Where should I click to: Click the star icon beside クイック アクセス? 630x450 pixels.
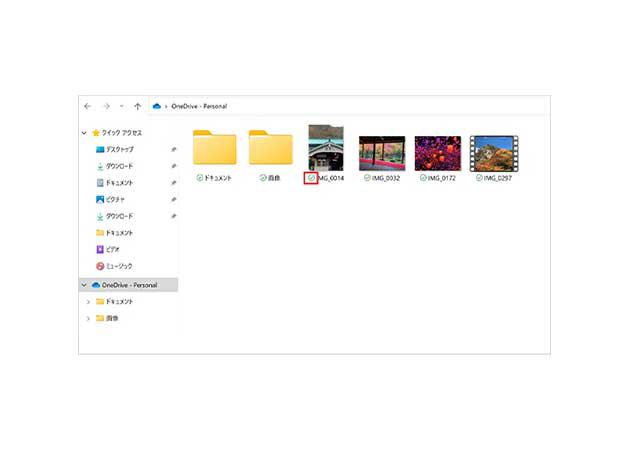pyautogui.click(x=96, y=133)
